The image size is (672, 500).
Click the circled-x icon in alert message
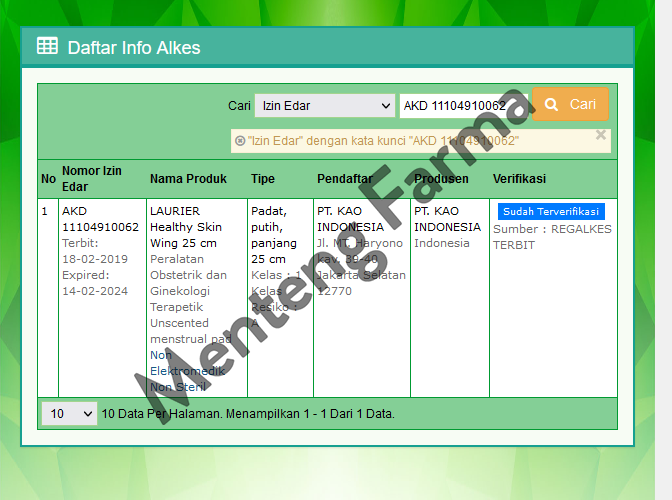pos(240,142)
